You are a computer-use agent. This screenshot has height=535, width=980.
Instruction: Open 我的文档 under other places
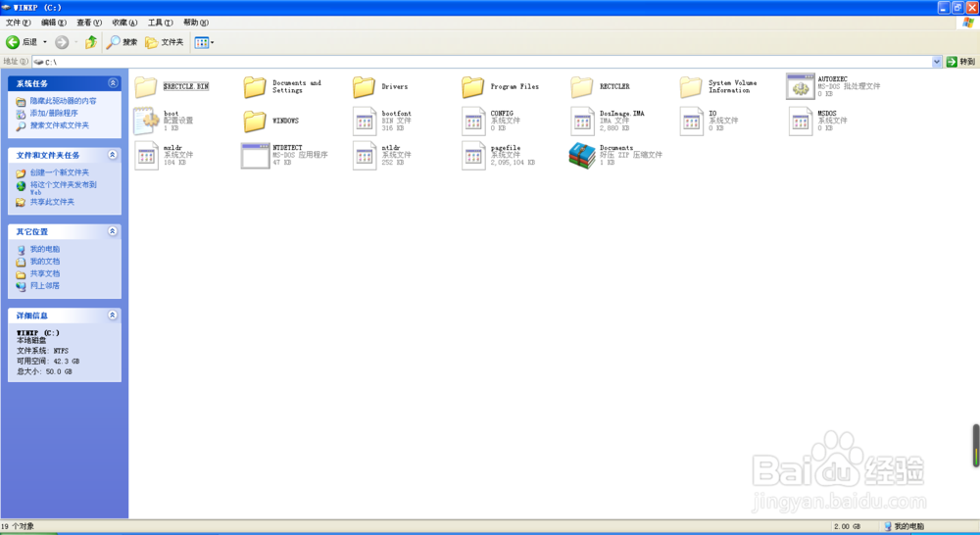pos(45,262)
